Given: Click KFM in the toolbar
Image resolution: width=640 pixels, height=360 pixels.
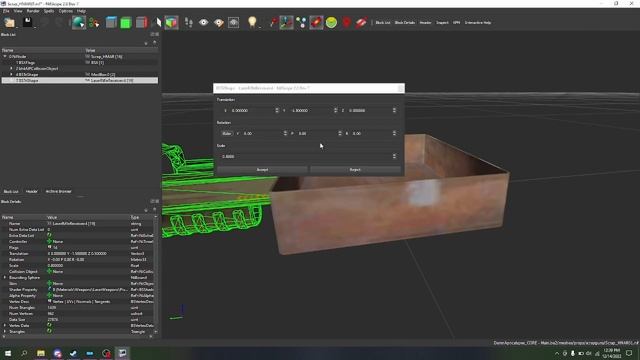Looking at the screenshot, I should click(x=456, y=22).
